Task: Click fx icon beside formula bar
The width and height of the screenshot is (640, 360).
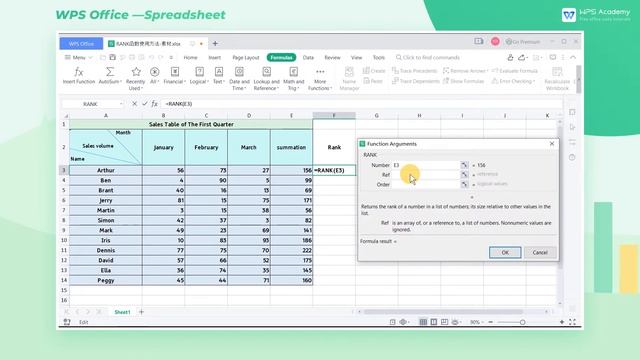Action: 154,104
